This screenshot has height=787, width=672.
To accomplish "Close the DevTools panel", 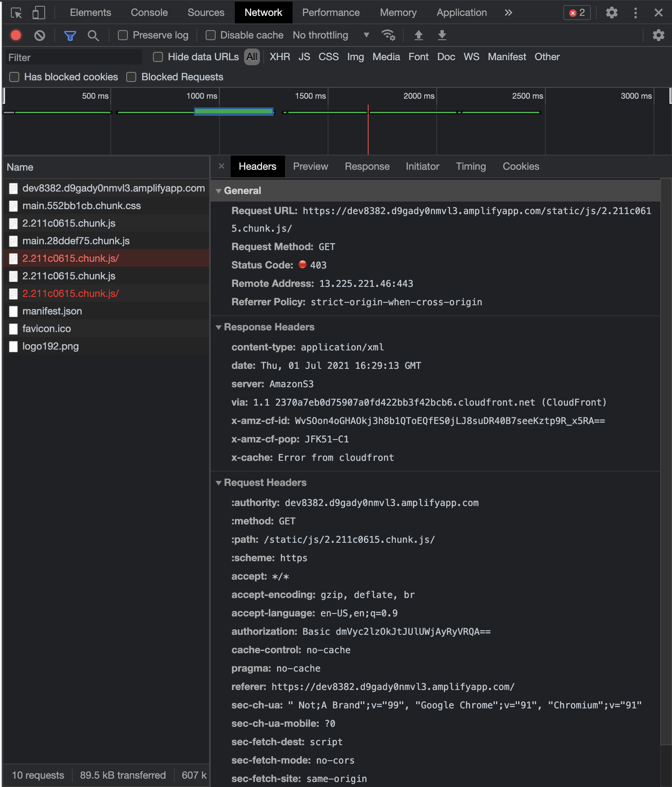I will (x=658, y=13).
